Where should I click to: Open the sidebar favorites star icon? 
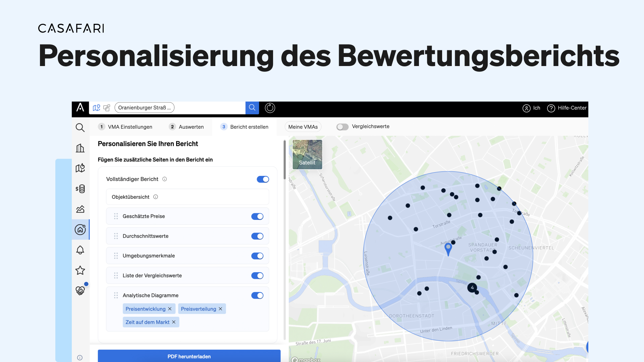coord(80,270)
